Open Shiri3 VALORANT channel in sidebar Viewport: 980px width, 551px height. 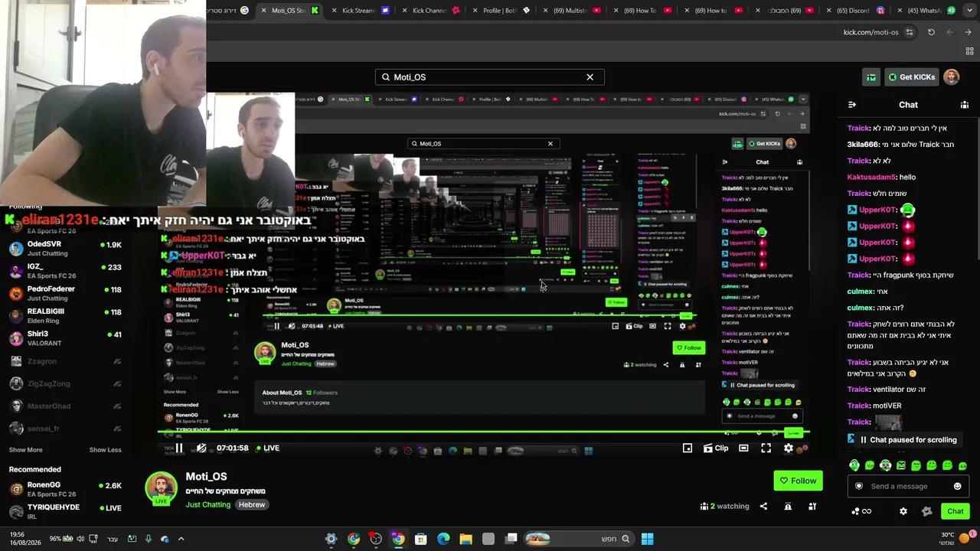pyautogui.click(x=65, y=338)
